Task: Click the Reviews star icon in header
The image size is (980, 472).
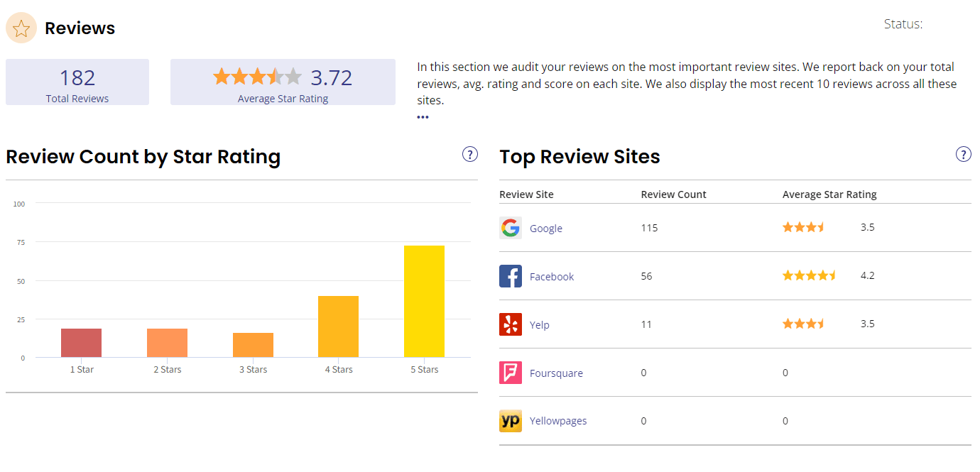Action: point(21,28)
